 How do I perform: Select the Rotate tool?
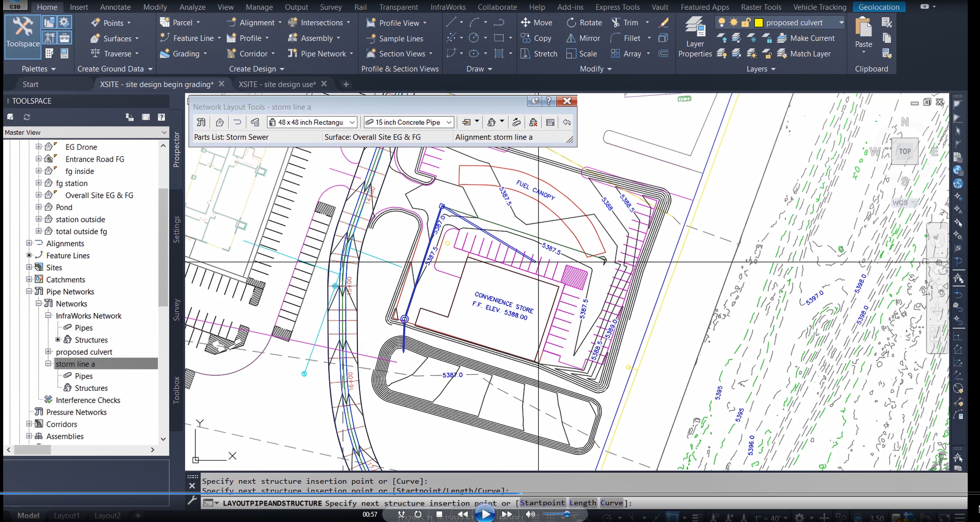coord(584,22)
